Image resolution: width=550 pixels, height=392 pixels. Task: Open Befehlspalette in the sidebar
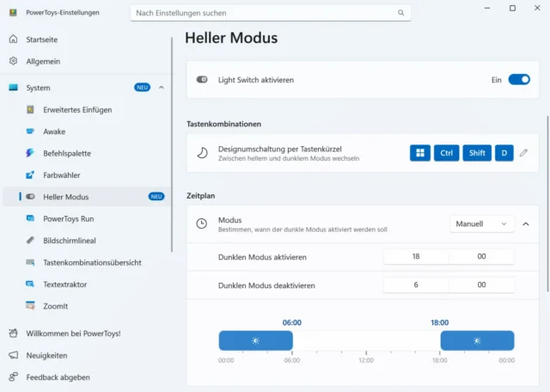[66, 153]
